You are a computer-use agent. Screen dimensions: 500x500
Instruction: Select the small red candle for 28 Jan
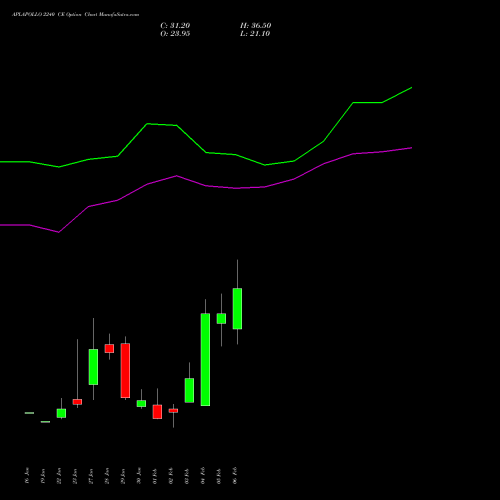[x=109, y=348]
